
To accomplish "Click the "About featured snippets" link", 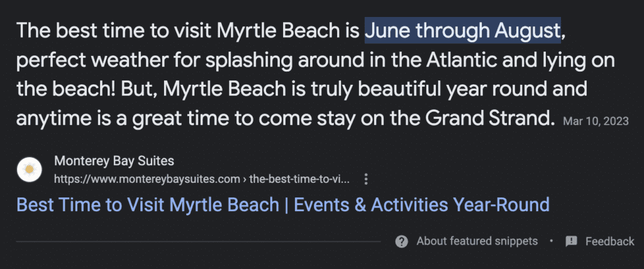I will click(x=477, y=241).
